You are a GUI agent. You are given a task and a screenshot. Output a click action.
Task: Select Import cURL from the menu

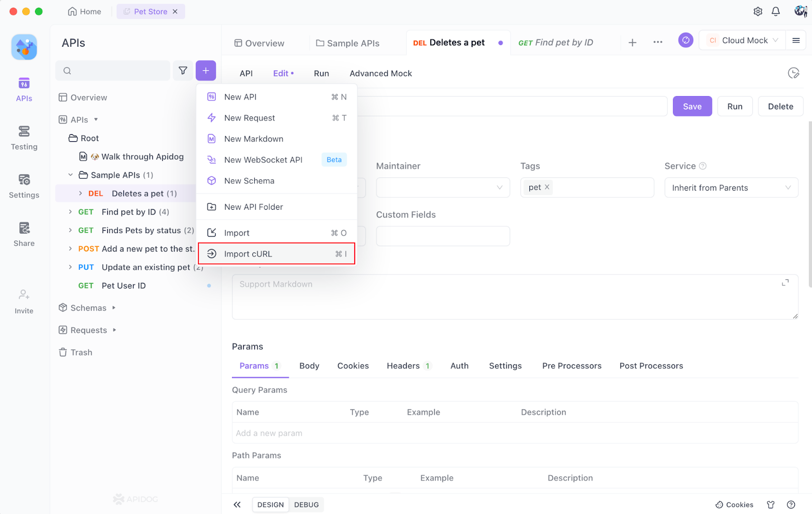pos(248,253)
